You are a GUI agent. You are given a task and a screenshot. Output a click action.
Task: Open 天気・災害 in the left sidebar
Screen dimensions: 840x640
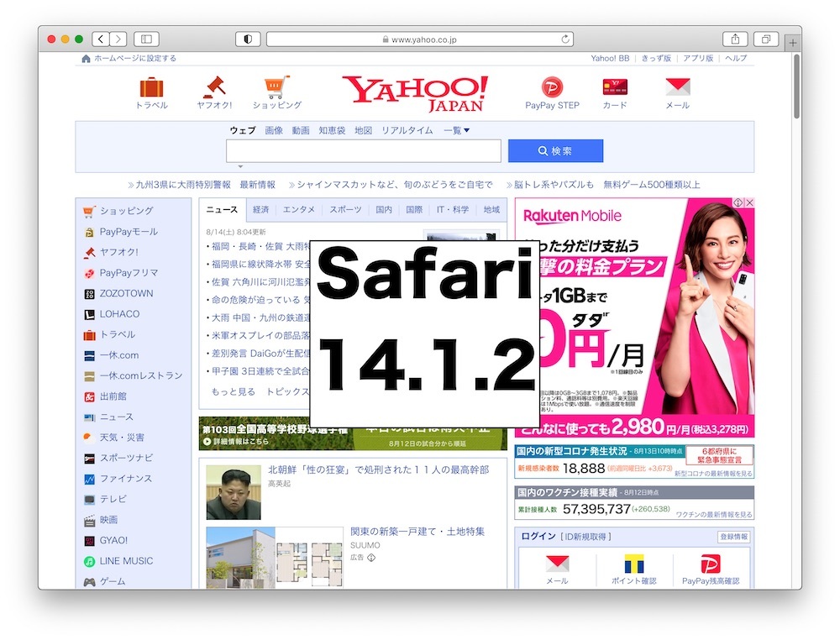[122, 438]
